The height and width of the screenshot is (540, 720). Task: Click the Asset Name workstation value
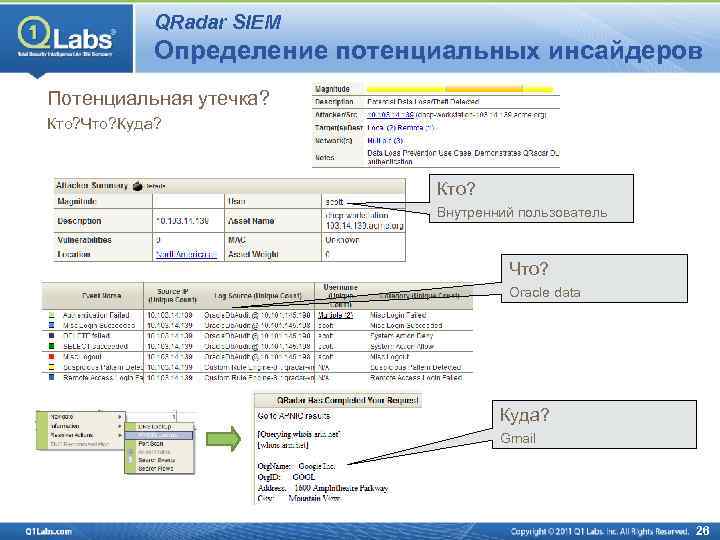[x=365, y=220]
